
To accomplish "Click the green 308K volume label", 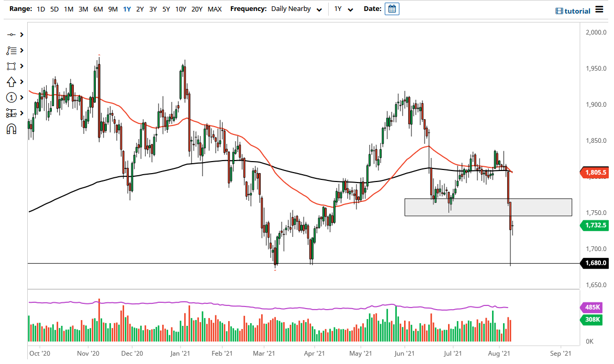I will coord(591,320).
